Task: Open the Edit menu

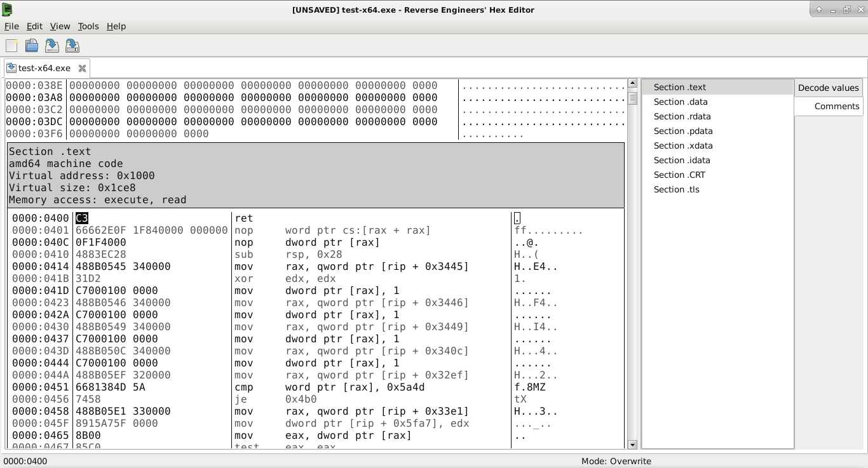Action: coord(34,26)
